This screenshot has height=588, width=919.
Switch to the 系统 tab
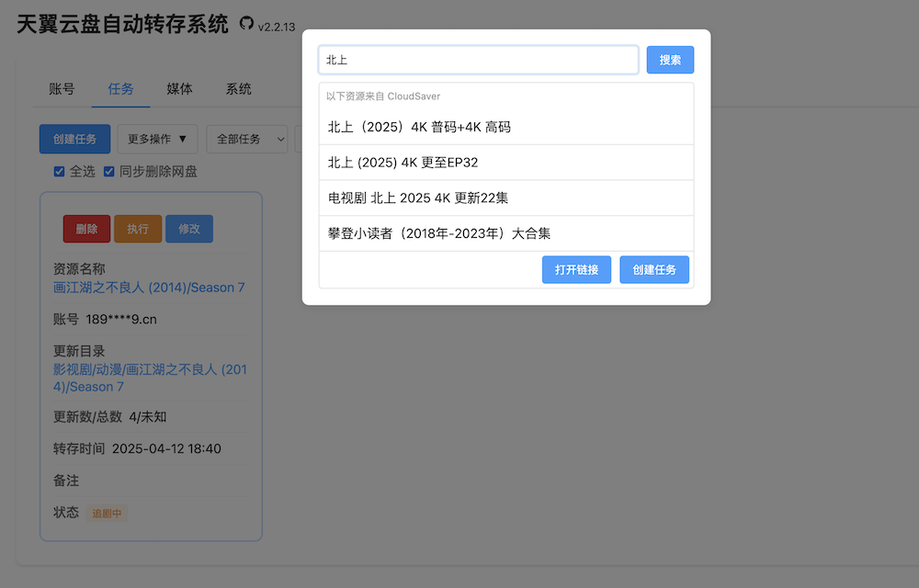pos(239,89)
